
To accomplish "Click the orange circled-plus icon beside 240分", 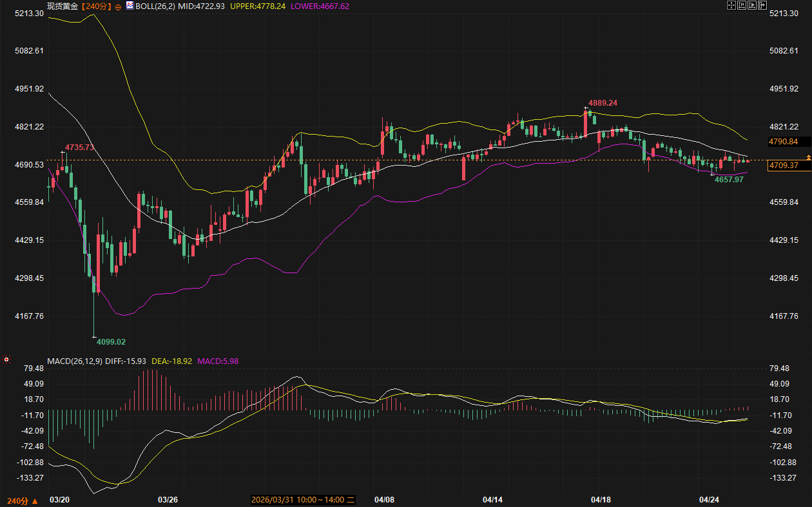I will [x=118, y=6].
